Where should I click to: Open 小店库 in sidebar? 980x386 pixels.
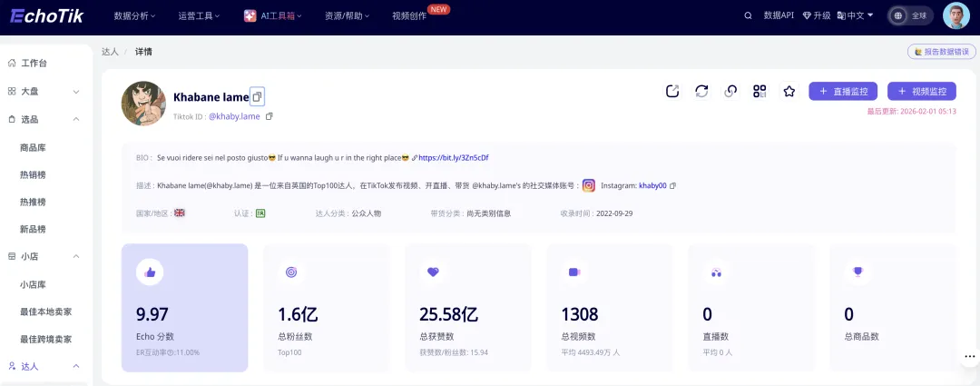33,284
